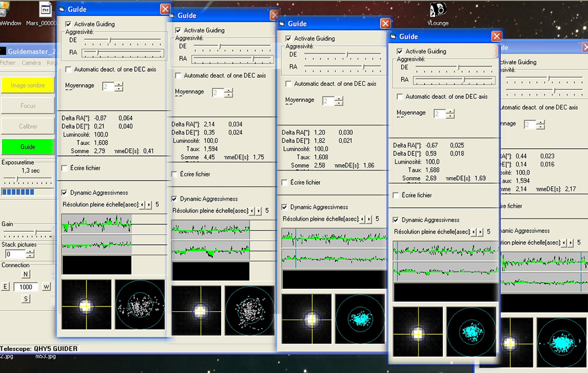Click the 1000 field between E and W

point(25,287)
